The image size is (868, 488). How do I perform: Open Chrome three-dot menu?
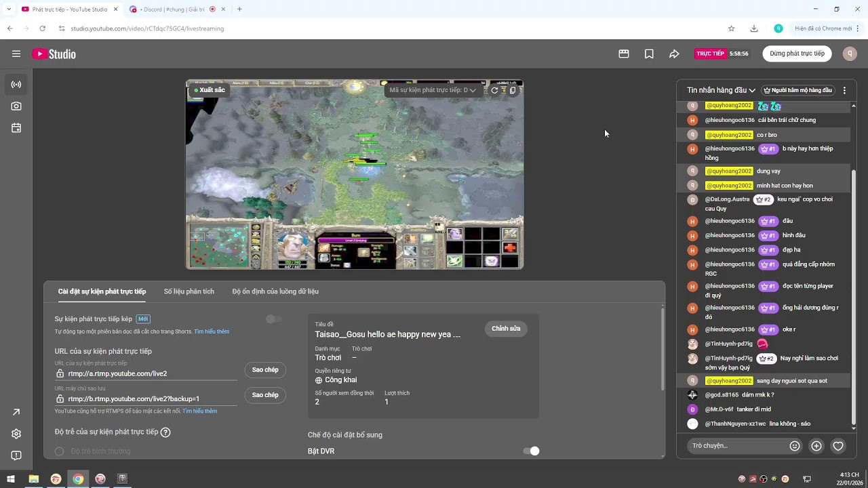(x=858, y=28)
